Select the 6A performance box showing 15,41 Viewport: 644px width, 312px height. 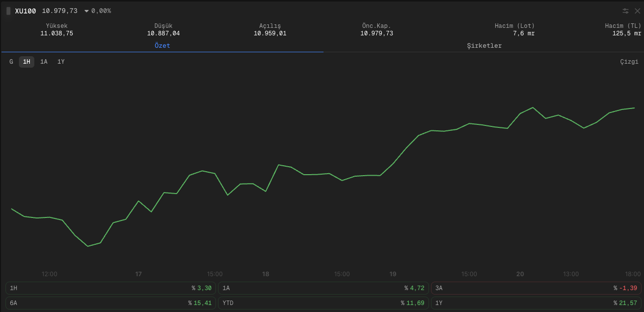coord(110,303)
